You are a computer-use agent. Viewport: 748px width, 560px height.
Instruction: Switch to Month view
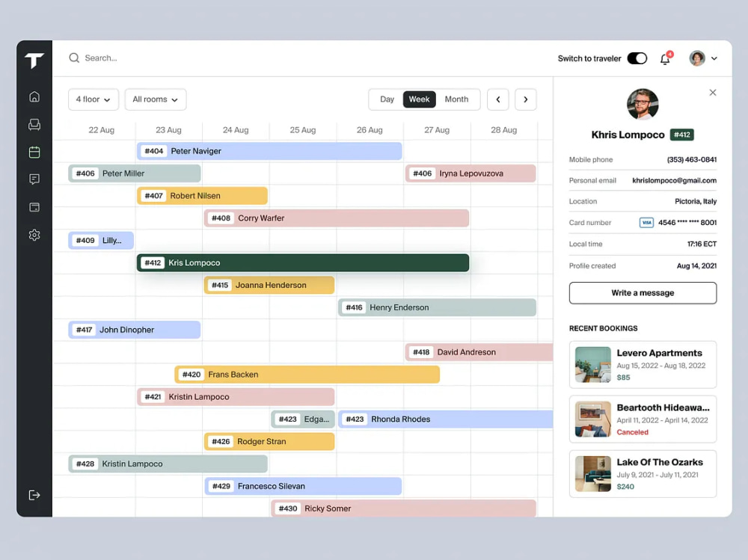[456, 99]
